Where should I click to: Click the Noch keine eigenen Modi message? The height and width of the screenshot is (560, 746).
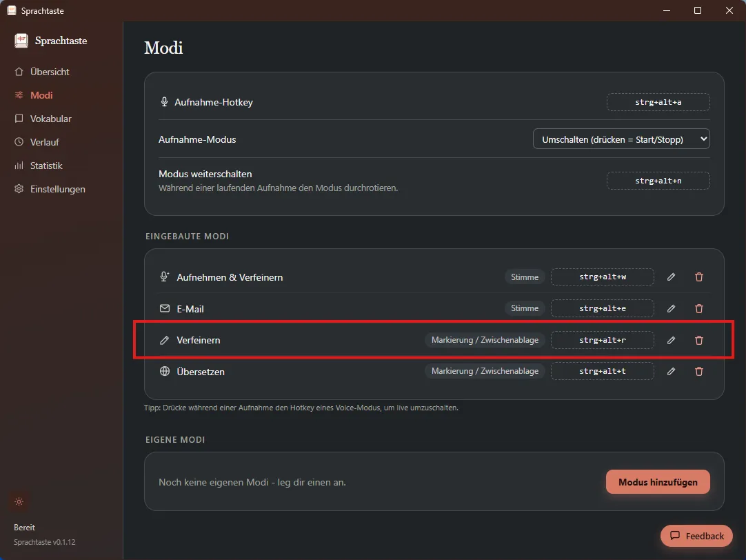252,483
